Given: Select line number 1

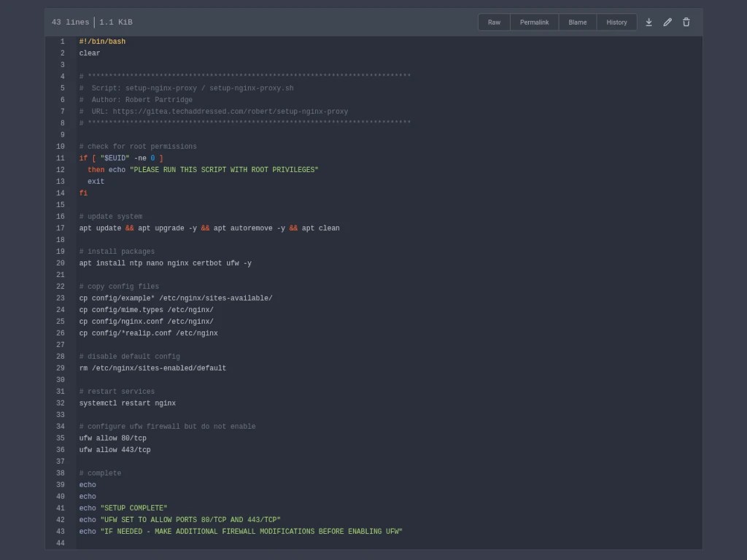Looking at the screenshot, I should [x=62, y=42].
